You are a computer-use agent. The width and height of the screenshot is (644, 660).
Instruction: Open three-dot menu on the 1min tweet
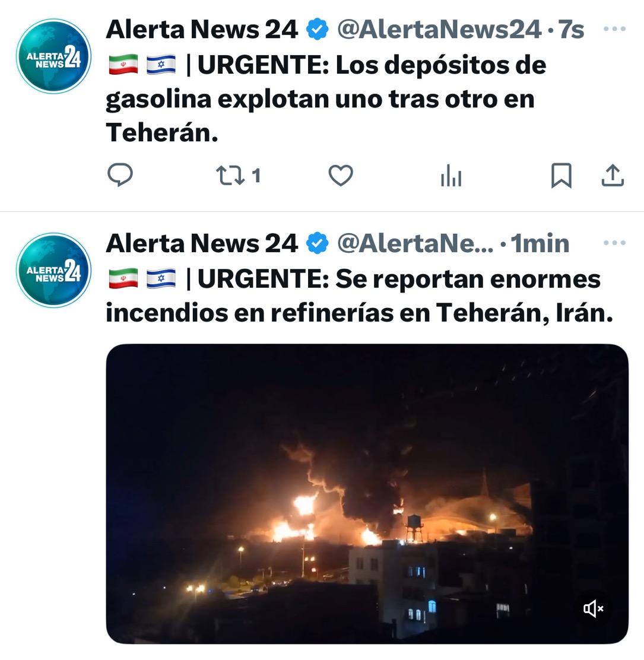pos(614,243)
